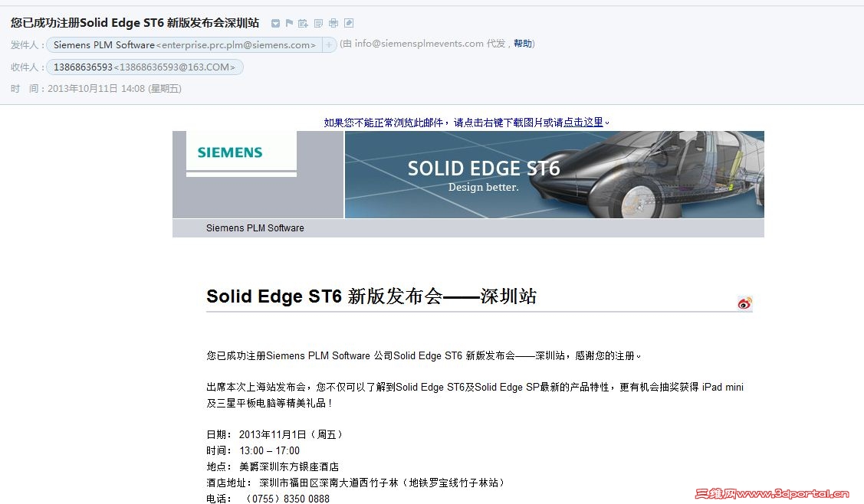Flag this email with the flag icon
Viewport: 864px width, 504px height.
point(289,23)
